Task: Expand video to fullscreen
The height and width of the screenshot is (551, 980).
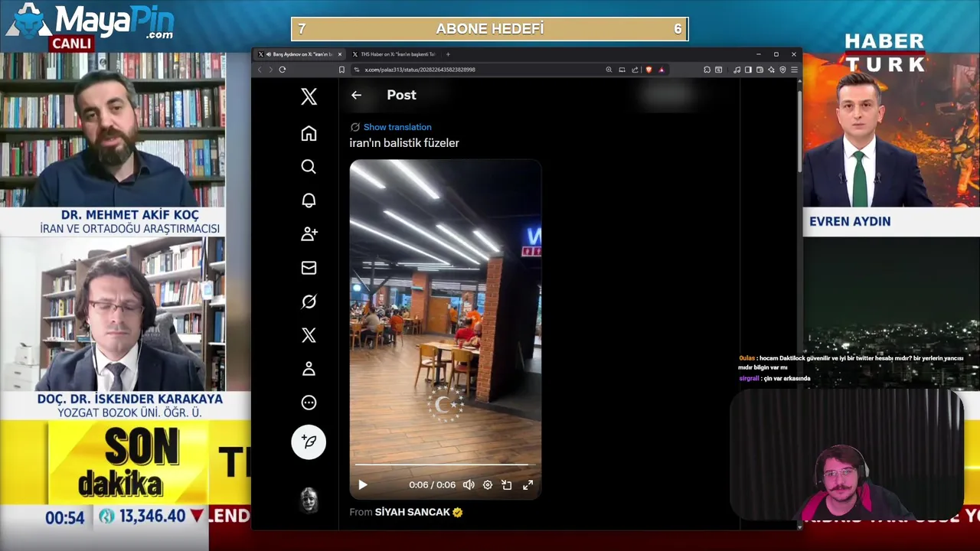Action: 528,484
